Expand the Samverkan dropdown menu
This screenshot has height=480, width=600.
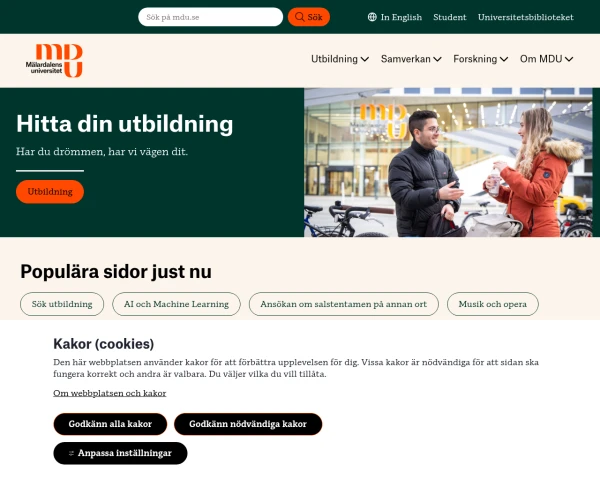[x=411, y=59]
